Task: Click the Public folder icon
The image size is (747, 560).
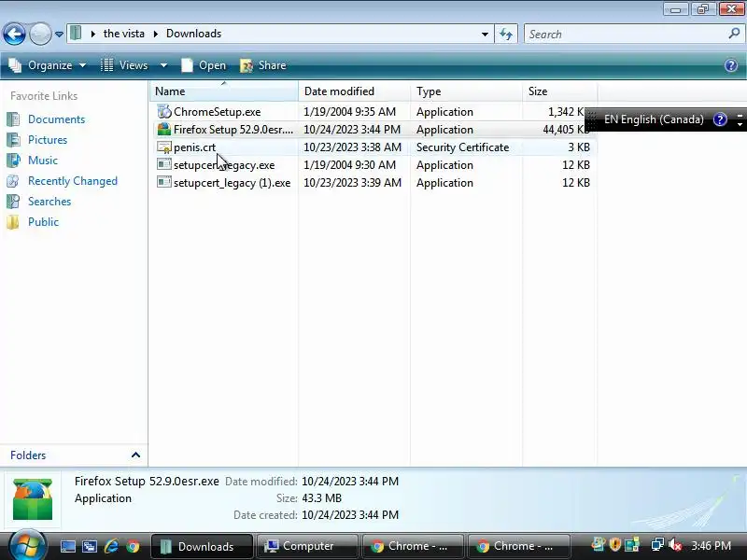Action: click(13, 222)
